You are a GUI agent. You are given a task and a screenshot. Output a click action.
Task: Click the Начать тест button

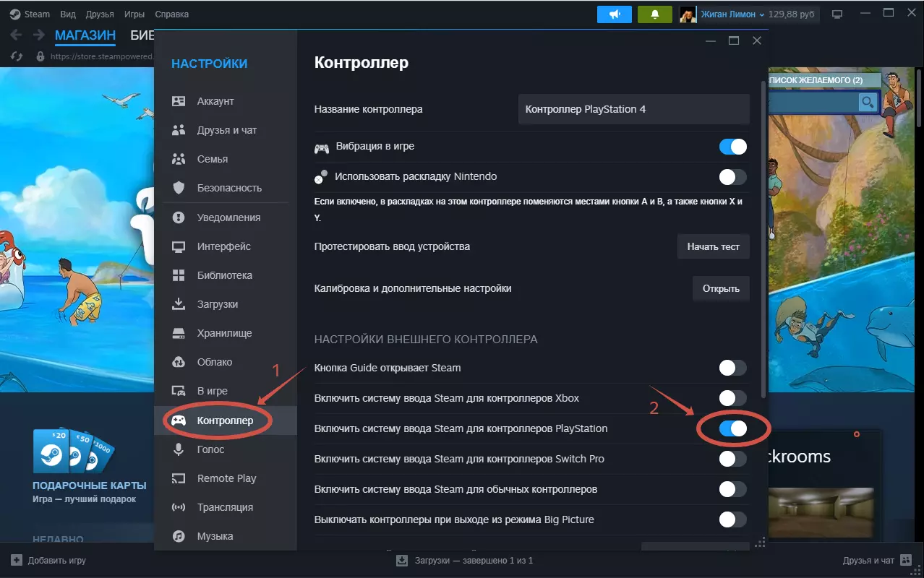(x=714, y=246)
